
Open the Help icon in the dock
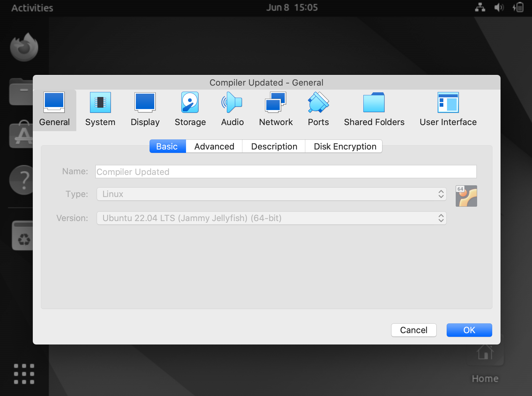(21, 180)
